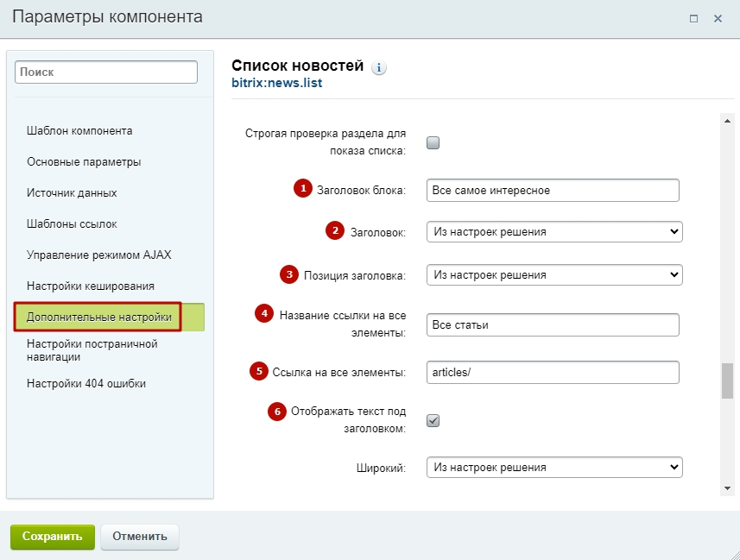Expand the Позиция заголовка dropdown
The image size is (740, 560).
[x=554, y=274]
